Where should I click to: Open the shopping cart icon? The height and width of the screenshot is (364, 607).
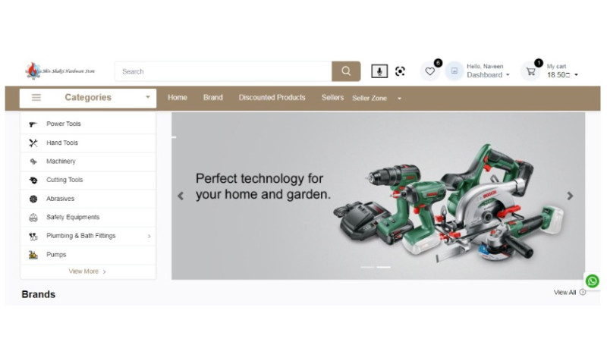pyautogui.click(x=530, y=71)
